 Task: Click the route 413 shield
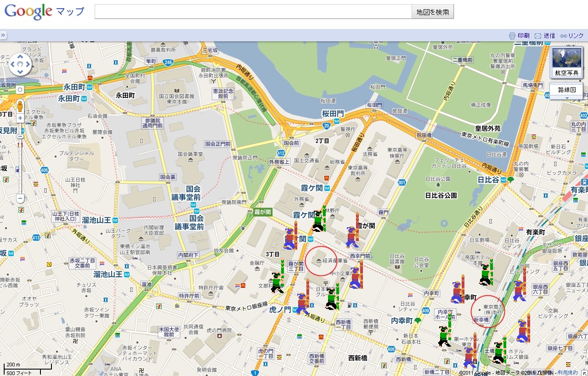tap(36, 237)
